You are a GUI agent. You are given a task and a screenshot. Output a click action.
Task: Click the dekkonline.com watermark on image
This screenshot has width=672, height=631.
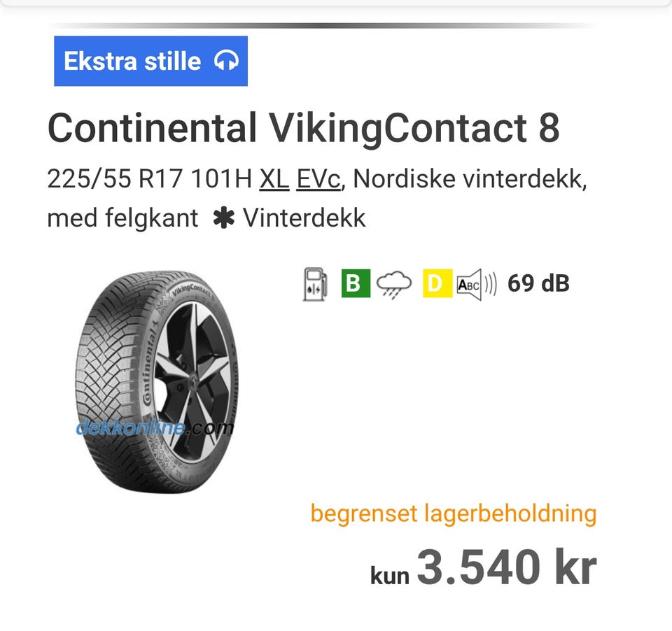154,427
